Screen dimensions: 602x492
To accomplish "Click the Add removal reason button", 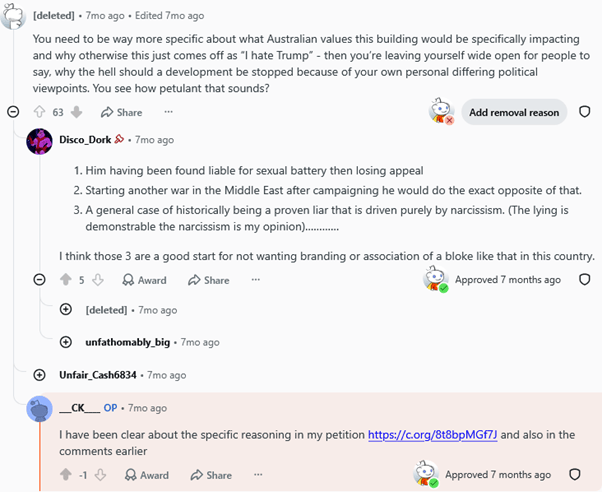I will [514, 112].
